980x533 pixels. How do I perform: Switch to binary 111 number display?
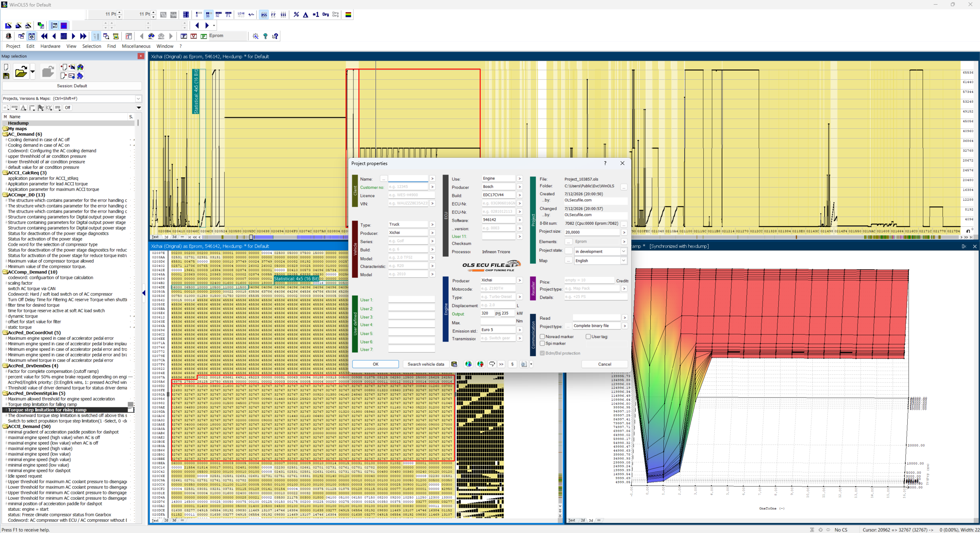click(x=284, y=15)
